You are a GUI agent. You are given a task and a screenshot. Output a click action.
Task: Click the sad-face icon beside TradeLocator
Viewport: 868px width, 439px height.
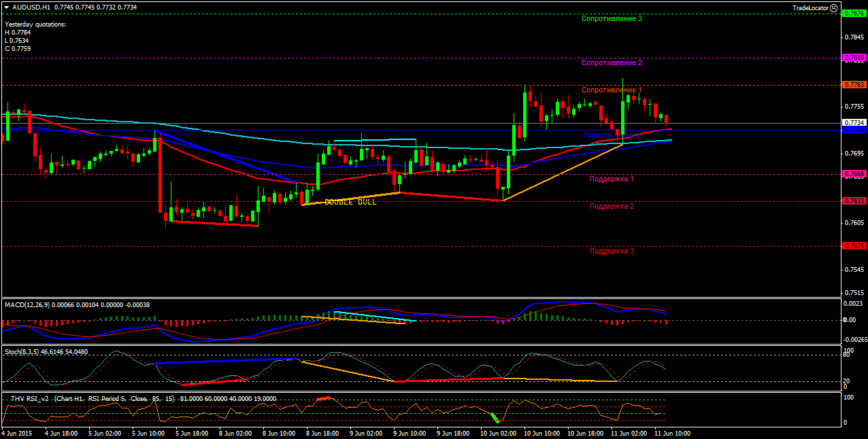[835, 7]
